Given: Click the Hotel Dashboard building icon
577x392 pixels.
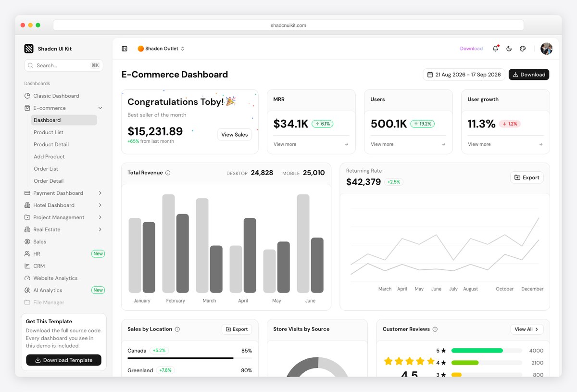Looking at the screenshot, I should pyautogui.click(x=27, y=205).
